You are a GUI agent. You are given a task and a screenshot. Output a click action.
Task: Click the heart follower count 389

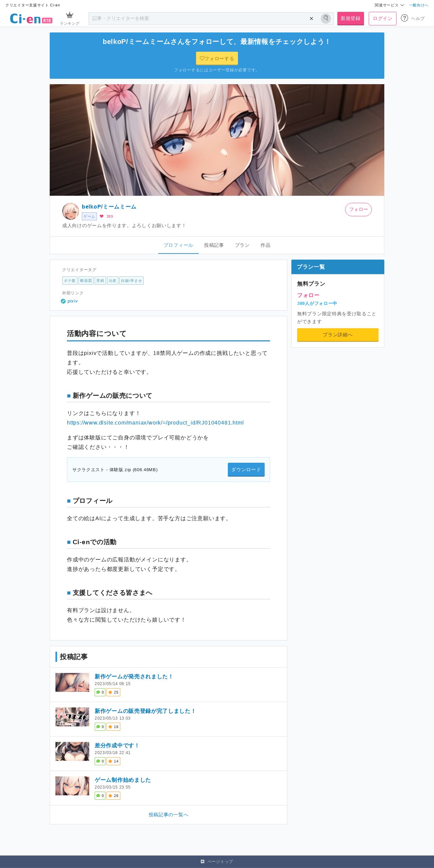click(106, 216)
